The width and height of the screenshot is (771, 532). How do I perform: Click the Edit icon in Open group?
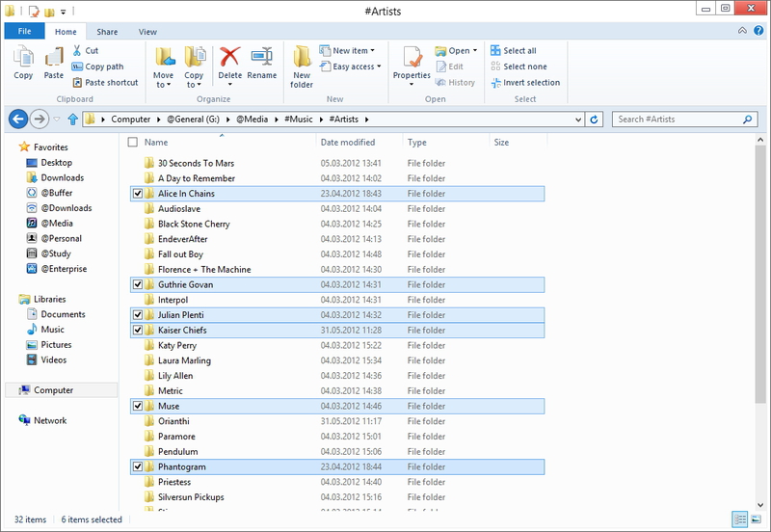tap(441, 66)
